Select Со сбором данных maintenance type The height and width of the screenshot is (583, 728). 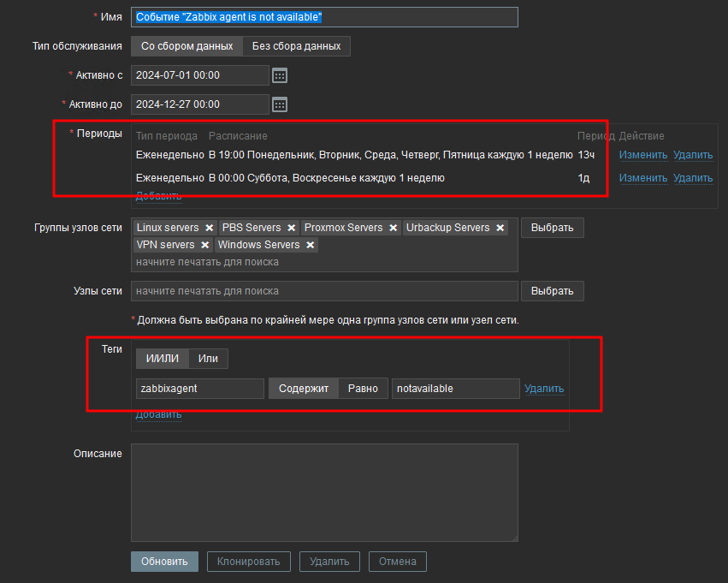pos(186,46)
